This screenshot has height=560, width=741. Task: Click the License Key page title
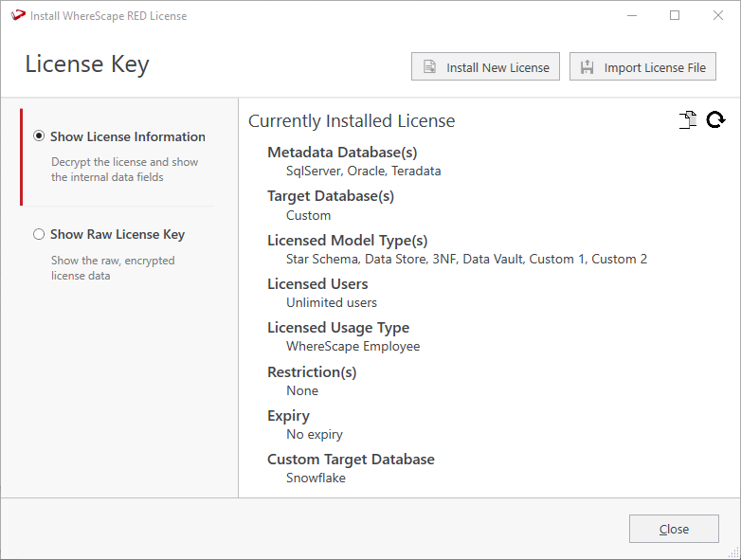[x=87, y=64]
